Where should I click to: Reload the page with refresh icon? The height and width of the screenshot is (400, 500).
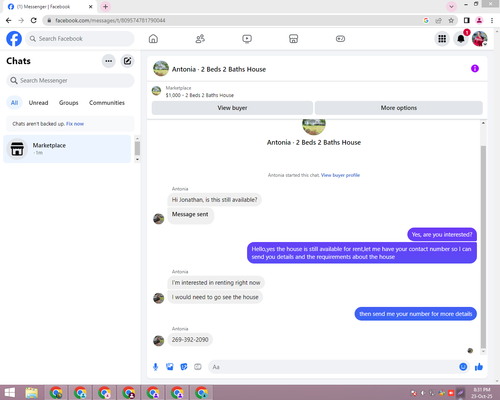[x=34, y=21]
